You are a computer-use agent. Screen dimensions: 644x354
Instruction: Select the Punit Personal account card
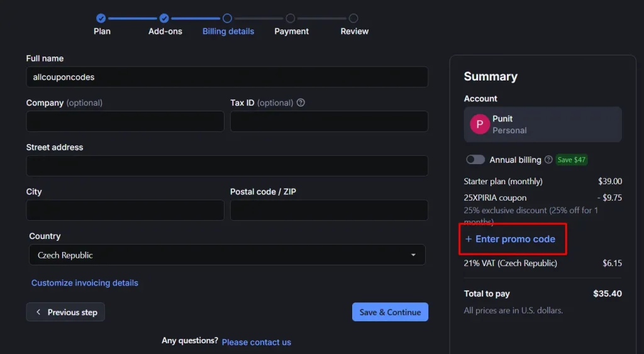(542, 124)
